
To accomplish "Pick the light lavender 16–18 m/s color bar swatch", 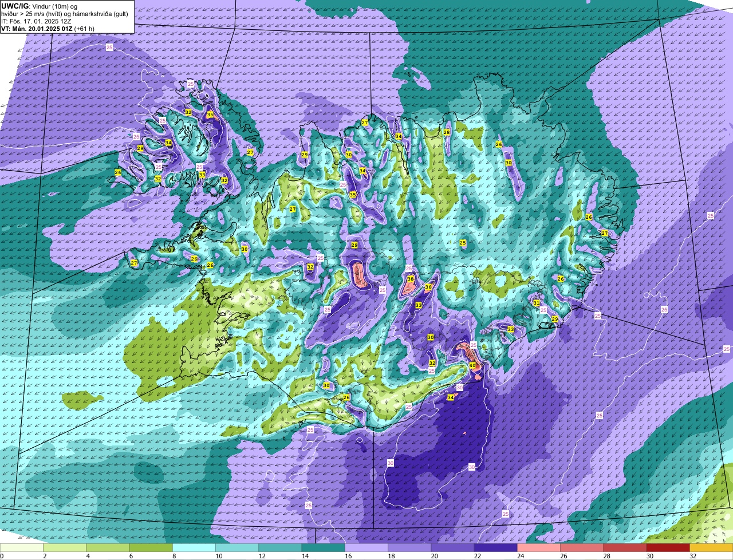I will click(x=366, y=548).
